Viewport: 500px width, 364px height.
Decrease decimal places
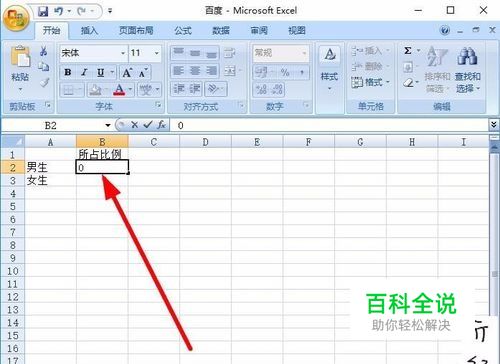pyautogui.click(x=278, y=89)
